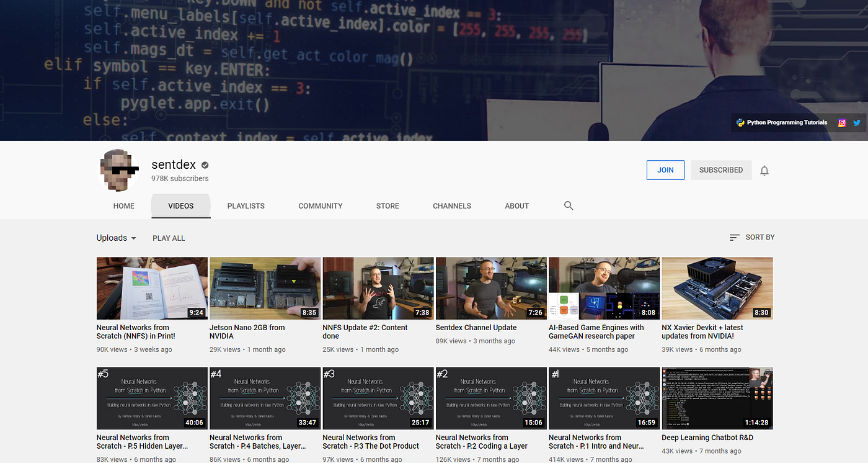This screenshot has height=463, width=868.
Task: Toggle the SUBSCRIBED button to unsubscribe
Action: (x=721, y=169)
